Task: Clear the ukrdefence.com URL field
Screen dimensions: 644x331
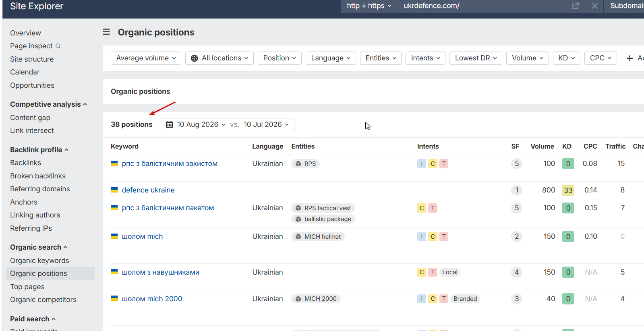Action: pos(594,6)
